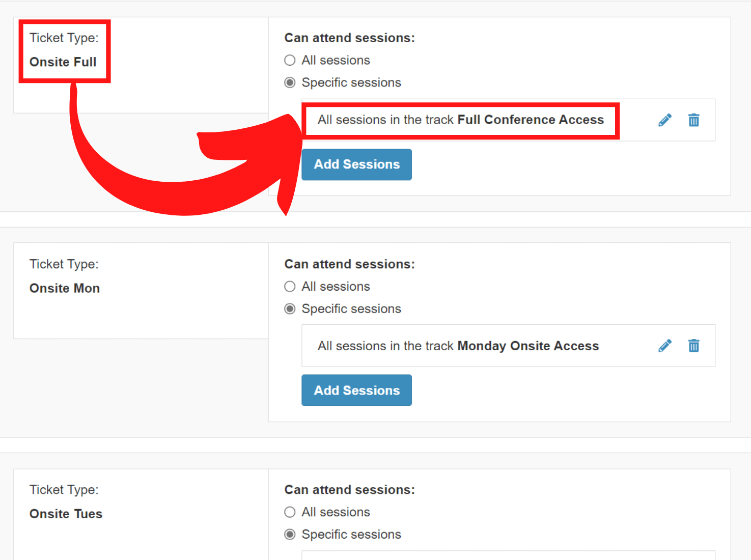Image resolution: width=751 pixels, height=560 pixels.
Task: Remove Monday Onsite Access with trash icon
Action: point(693,346)
